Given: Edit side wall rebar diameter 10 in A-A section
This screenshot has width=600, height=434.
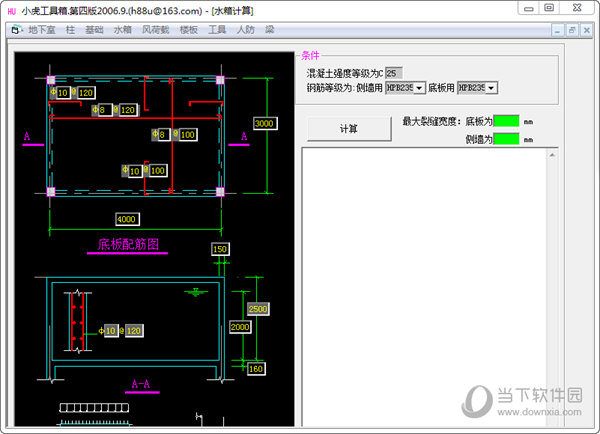Looking at the screenshot, I should tap(111, 331).
